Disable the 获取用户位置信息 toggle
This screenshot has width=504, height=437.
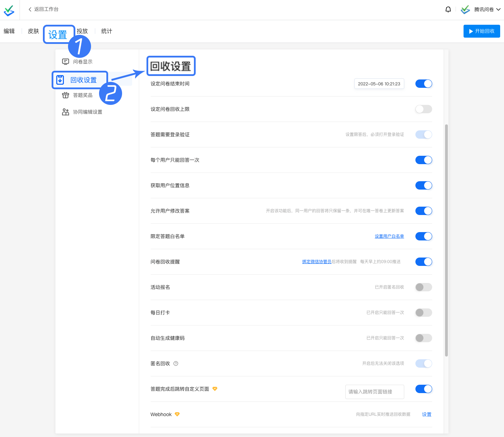point(423,185)
